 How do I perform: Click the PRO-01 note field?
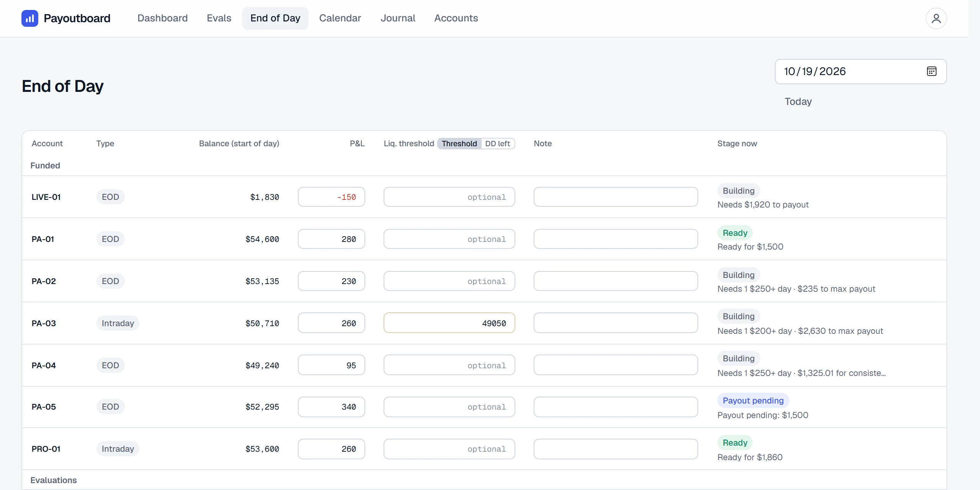pyautogui.click(x=616, y=449)
